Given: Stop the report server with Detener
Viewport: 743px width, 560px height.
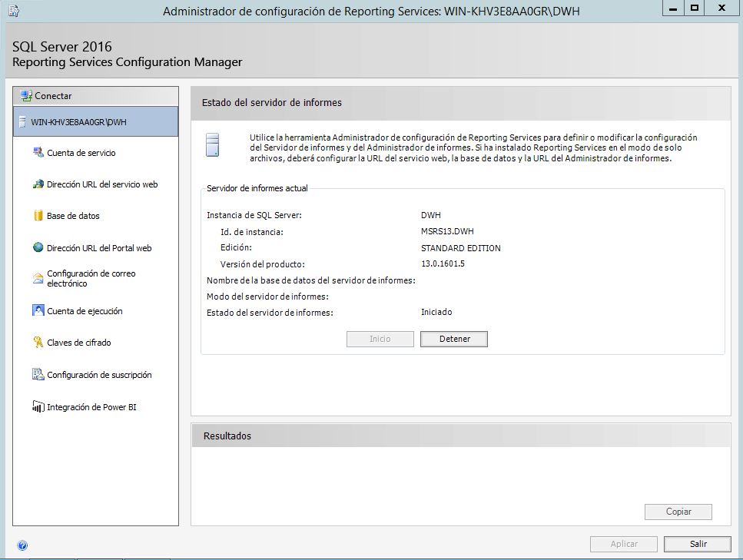Looking at the screenshot, I should coord(453,339).
